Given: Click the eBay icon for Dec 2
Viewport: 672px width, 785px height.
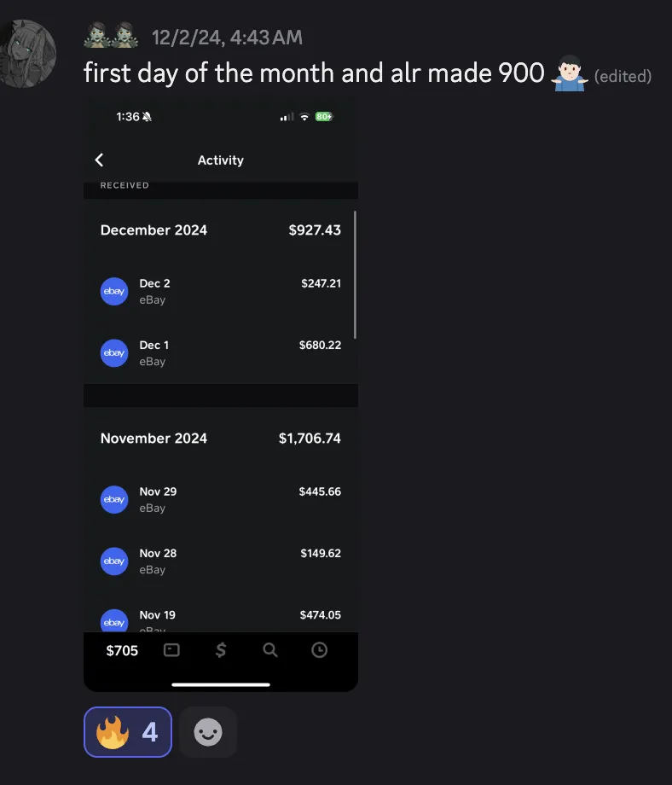Looking at the screenshot, I should point(114,291).
